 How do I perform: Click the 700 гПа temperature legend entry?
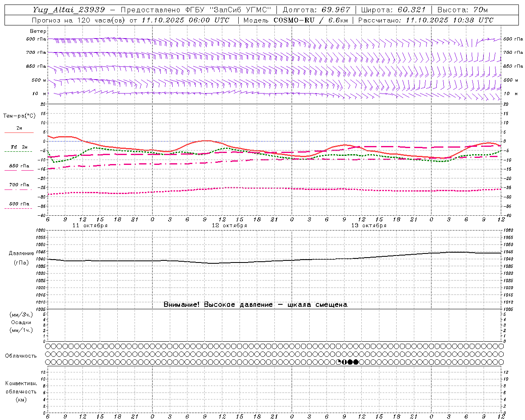[x=19, y=185]
